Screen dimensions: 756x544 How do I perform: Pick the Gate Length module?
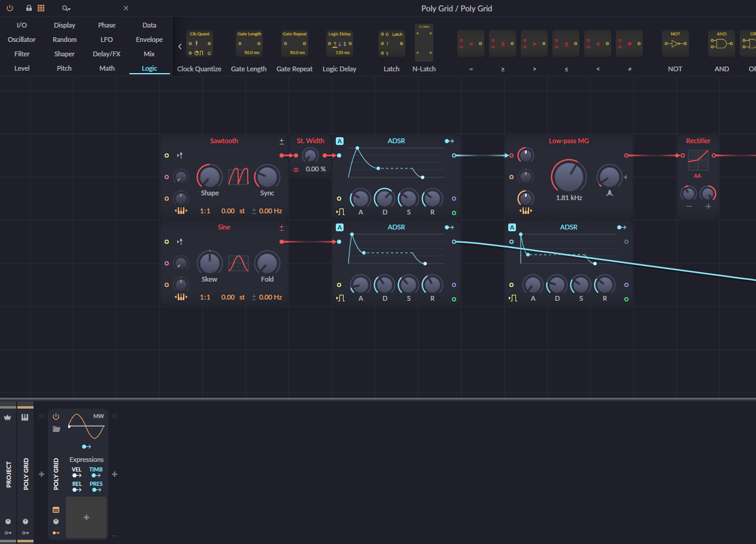[x=249, y=44]
